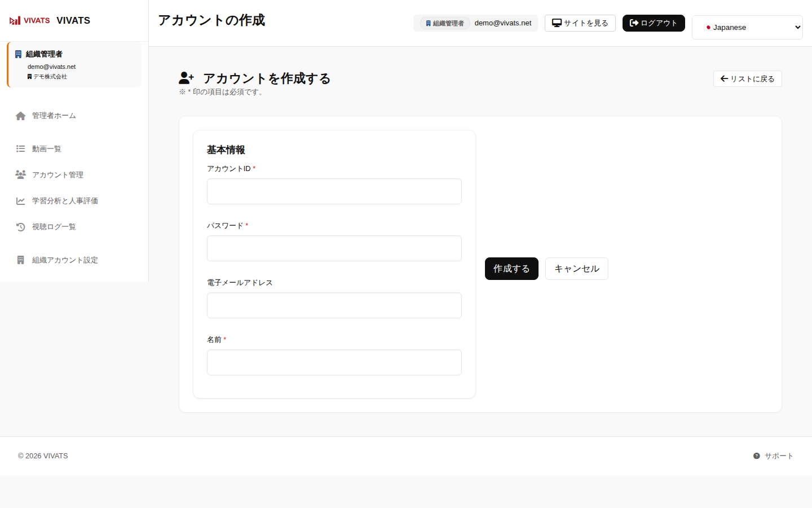This screenshot has height=508, width=812.
Task: Click the building icon in the 組織管理者 sidebar card
Action: (x=19, y=54)
